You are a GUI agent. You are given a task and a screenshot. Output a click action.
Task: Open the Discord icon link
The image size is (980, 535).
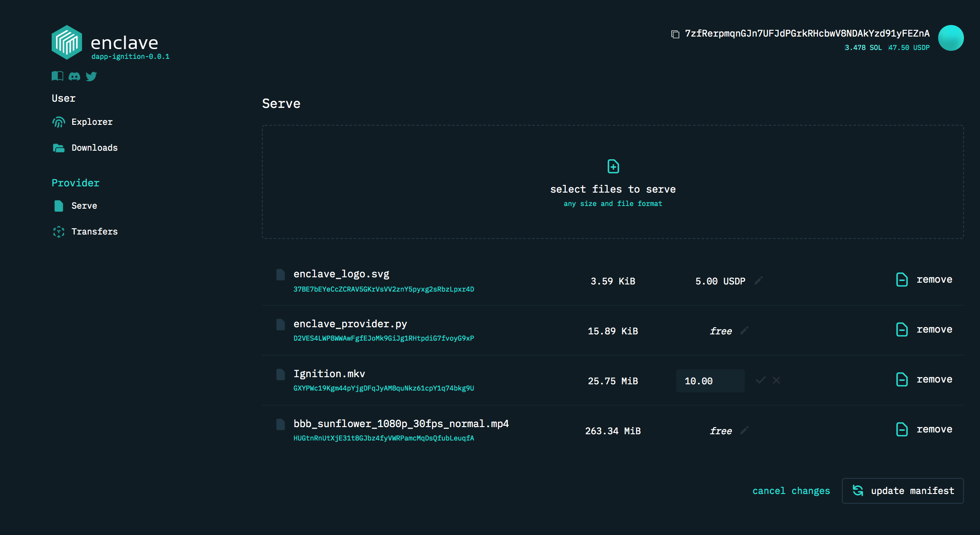click(74, 76)
